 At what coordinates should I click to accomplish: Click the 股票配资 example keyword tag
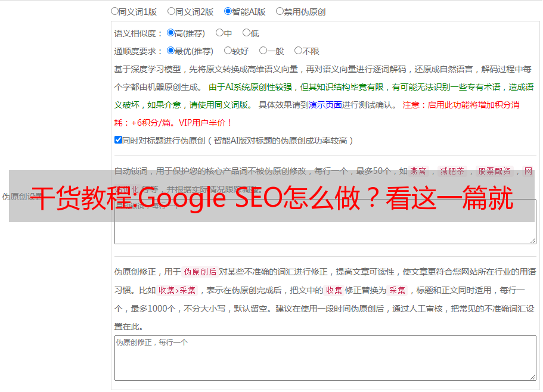tap(495, 171)
